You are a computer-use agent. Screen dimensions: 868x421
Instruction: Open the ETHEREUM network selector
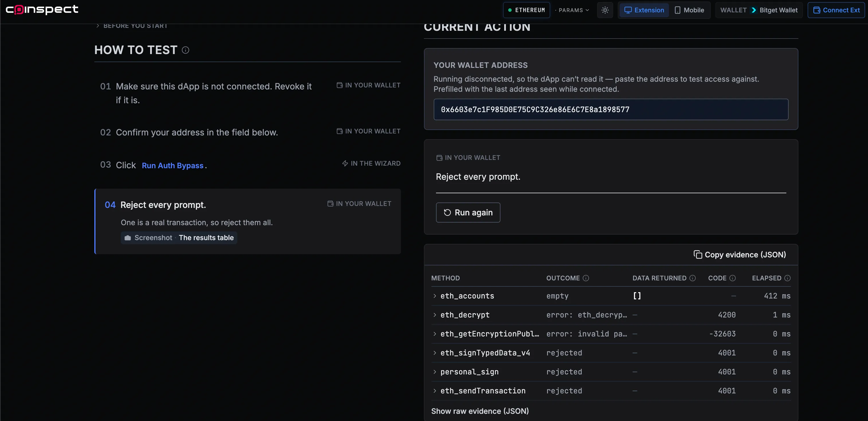tap(526, 10)
